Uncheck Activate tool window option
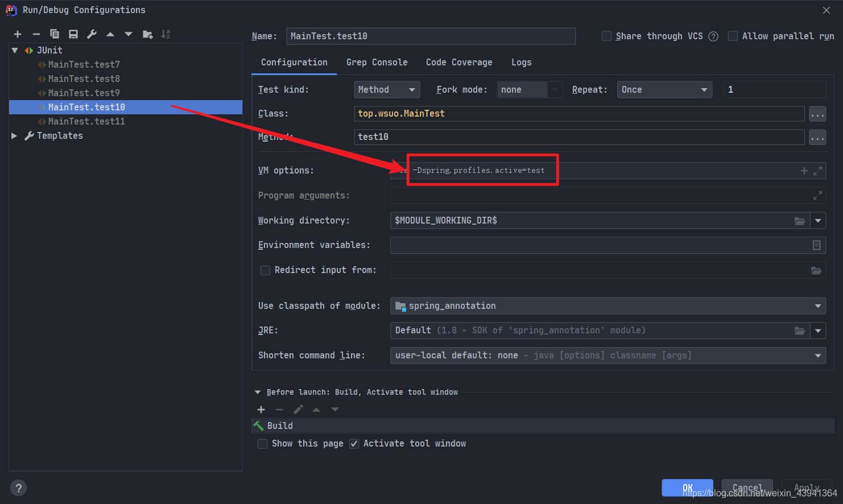Screen dimensions: 843x504 (x=354, y=444)
